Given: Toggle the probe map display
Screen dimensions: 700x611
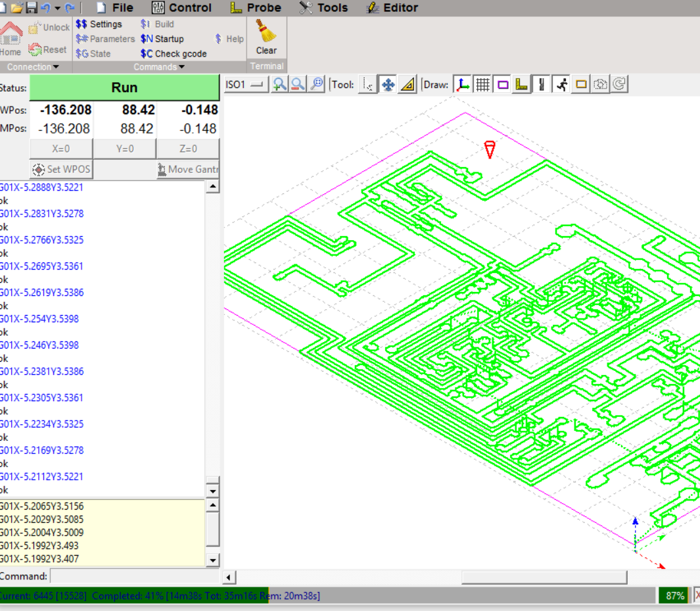Looking at the screenshot, I should pyautogui.click(x=522, y=84).
